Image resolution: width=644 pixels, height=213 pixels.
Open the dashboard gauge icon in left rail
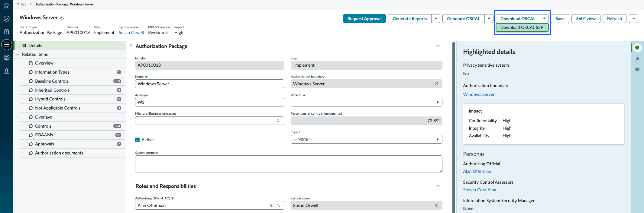[6, 58]
